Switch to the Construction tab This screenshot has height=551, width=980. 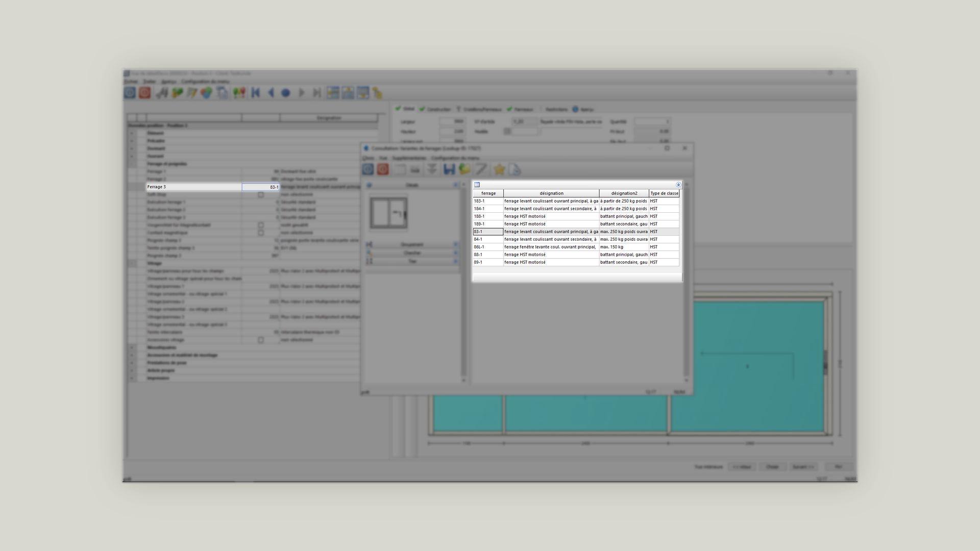(x=435, y=109)
